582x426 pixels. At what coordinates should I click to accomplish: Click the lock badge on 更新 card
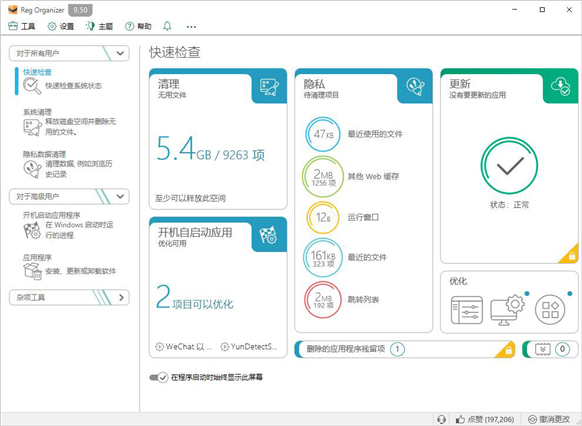(572, 255)
